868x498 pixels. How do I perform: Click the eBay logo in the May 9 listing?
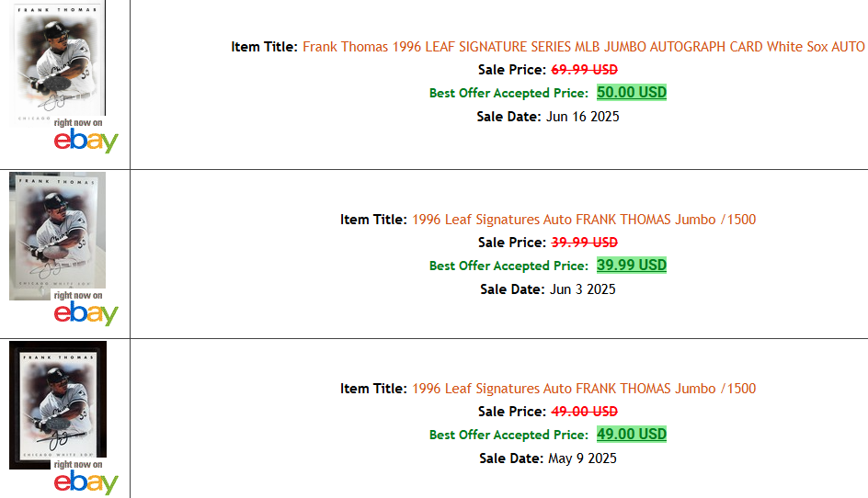(x=86, y=482)
